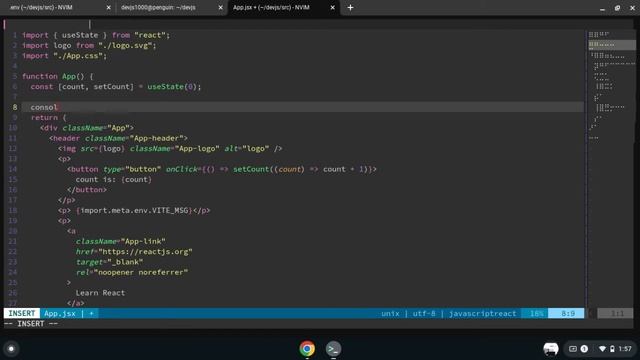
Task: Click 'setCount' call on line 14
Action: [x=251, y=169]
